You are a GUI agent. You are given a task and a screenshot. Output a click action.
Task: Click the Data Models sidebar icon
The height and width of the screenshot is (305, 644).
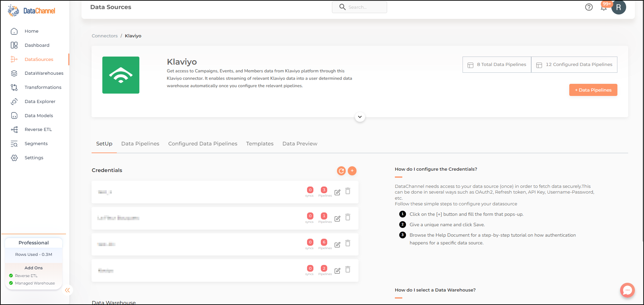click(14, 116)
